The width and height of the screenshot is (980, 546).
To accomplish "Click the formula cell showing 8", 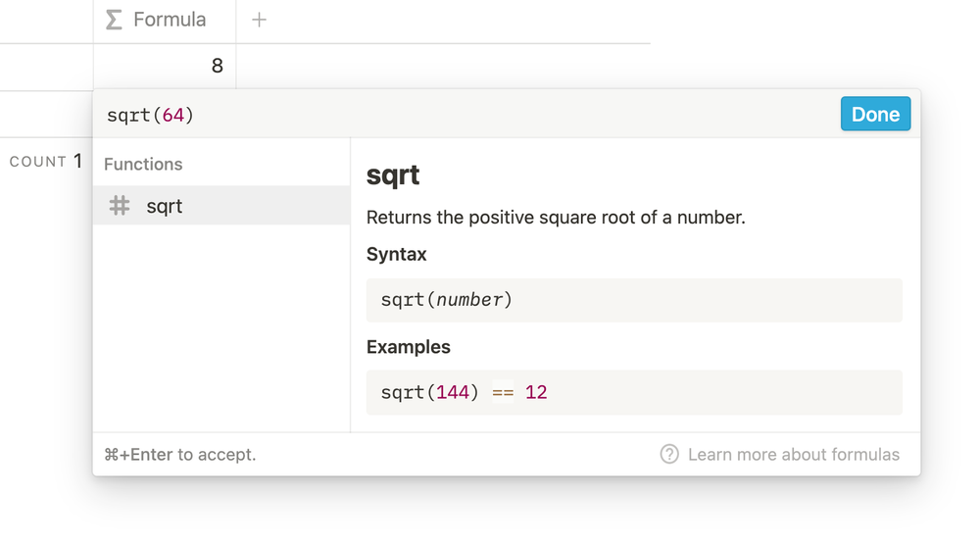I will (x=165, y=66).
